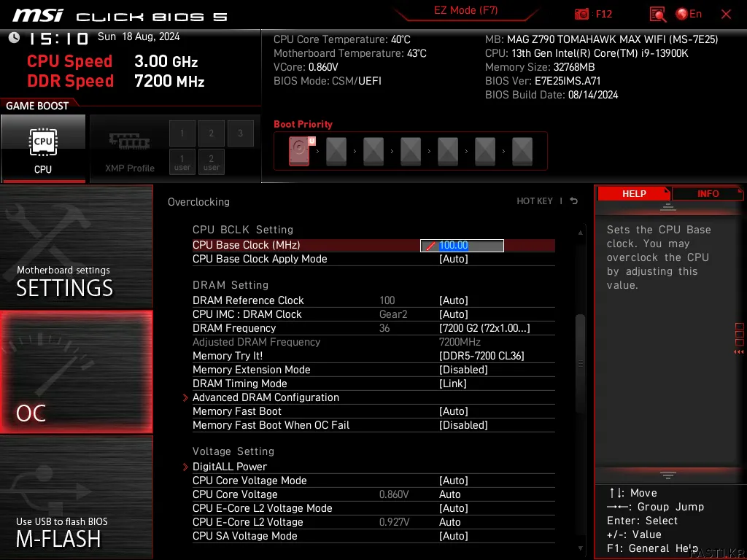Image resolution: width=747 pixels, height=560 pixels.
Task: Open CPU SA Voltage Mode dropdown
Action: point(454,536)
